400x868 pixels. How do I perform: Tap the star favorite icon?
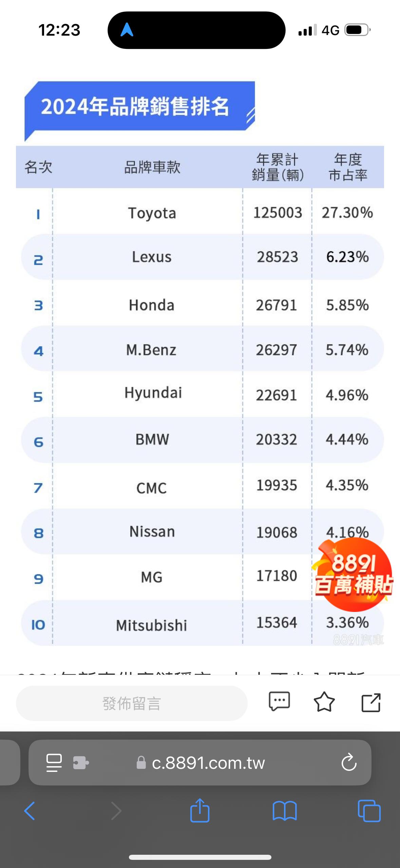pyautogui.click(x=324, y=702)
